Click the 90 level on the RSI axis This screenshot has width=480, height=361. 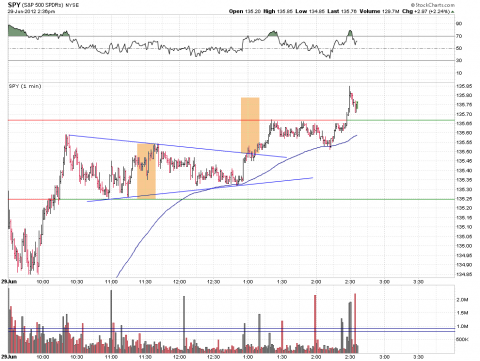click(459, 24)
